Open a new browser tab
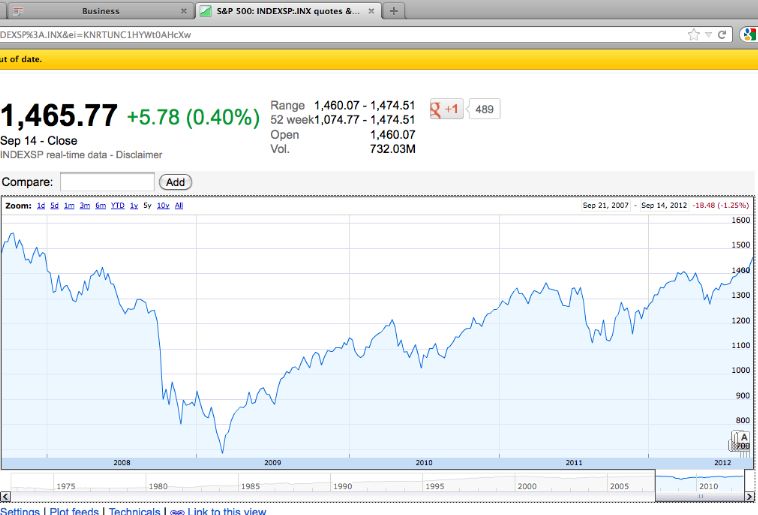This screenshot has width=758, height=515. click(394, 11)
